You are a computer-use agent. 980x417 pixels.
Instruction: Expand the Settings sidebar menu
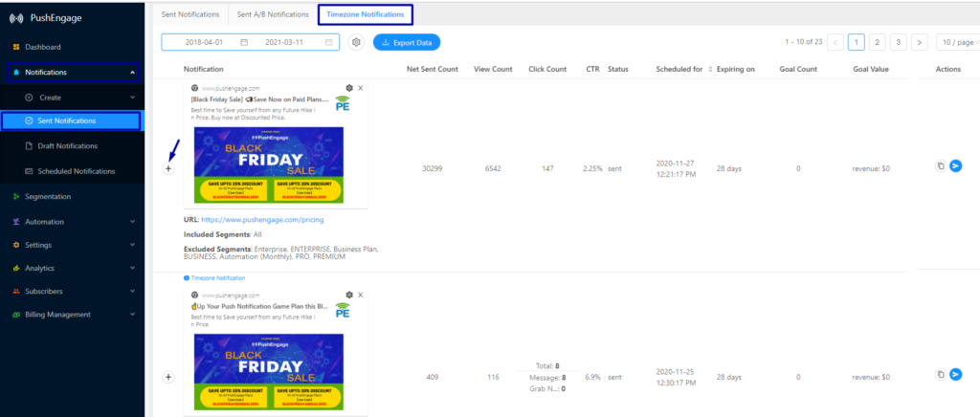coord(72,245)
